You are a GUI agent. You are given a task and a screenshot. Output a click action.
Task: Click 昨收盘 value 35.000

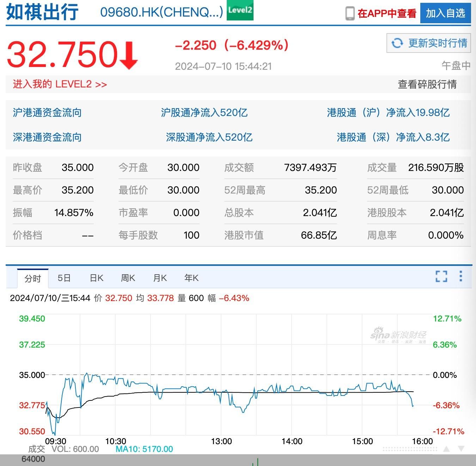click(78, 167)
